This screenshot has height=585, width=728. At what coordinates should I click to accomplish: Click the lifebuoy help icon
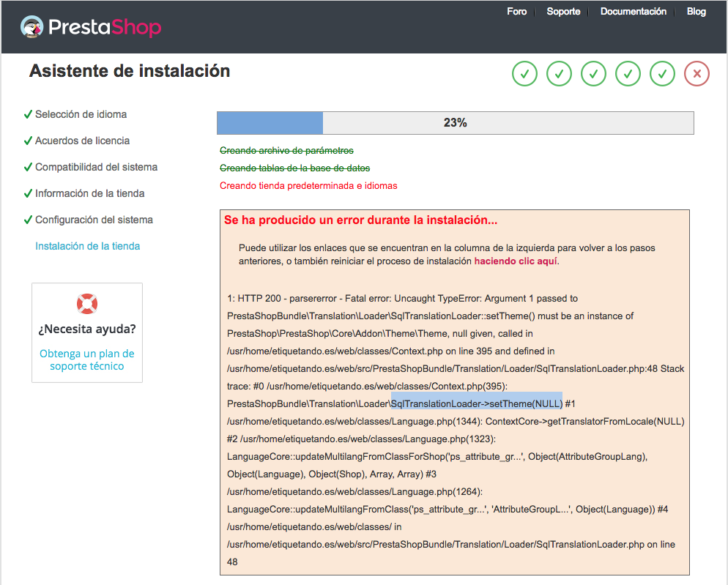87,304
